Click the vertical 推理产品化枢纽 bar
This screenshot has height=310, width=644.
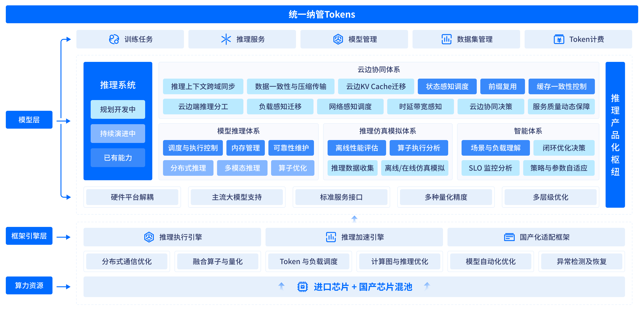point(615,134)
